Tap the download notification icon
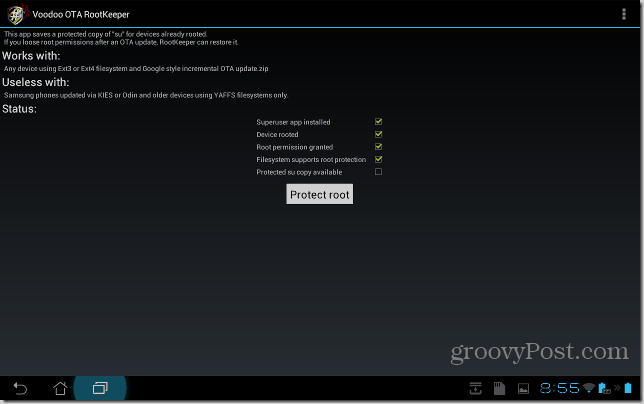Viewport: 644px width, 404px height. click(476, 388)
